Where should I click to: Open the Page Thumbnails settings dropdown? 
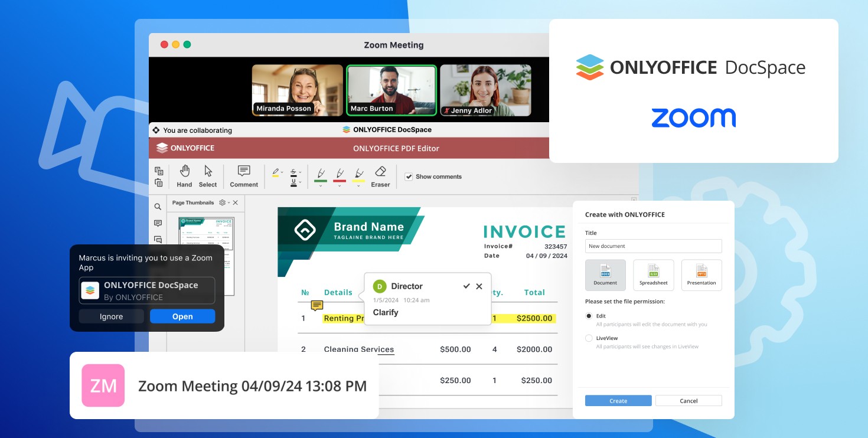point(224,202)
